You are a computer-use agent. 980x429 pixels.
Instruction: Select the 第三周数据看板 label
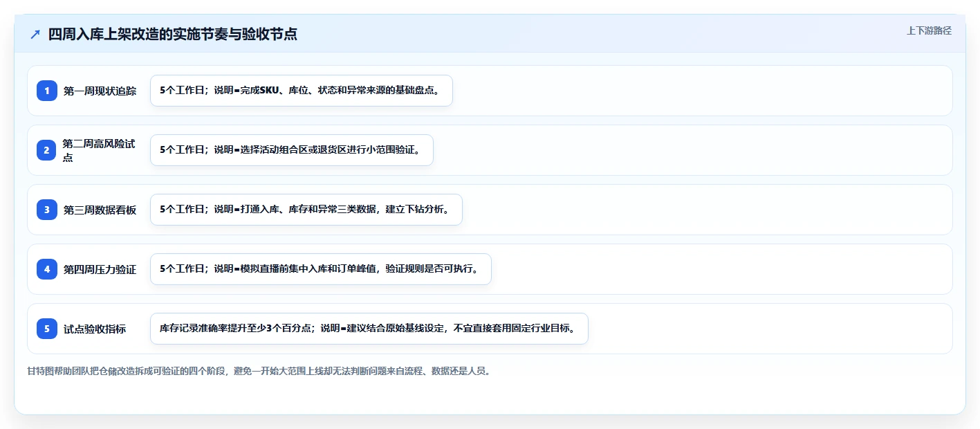point(100,210)
